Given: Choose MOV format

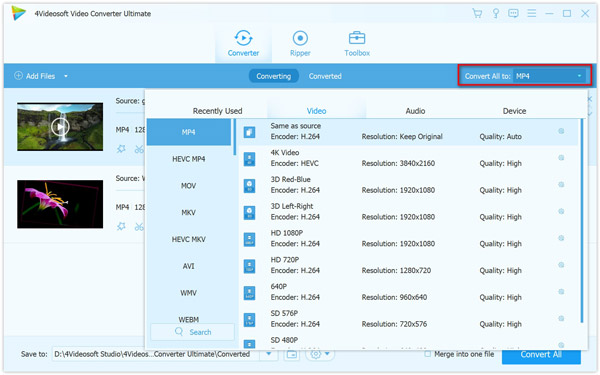Looking at the screenshot, I should tap(189, 186).
